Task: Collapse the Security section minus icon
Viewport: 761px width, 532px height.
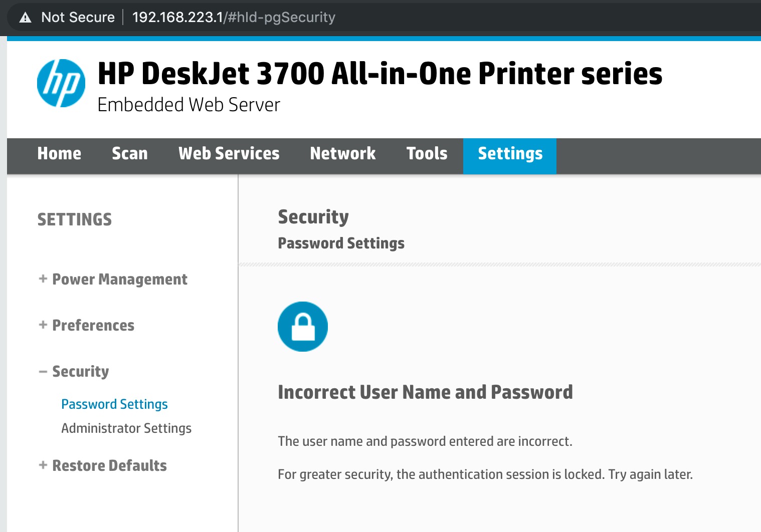Action: pyautogui.click(x=43, y=372)
